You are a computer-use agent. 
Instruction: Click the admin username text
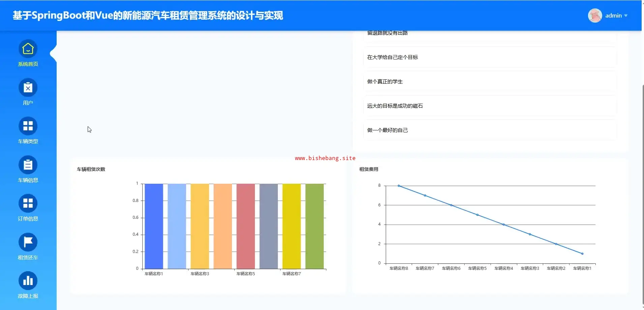[x=613, y=16]
